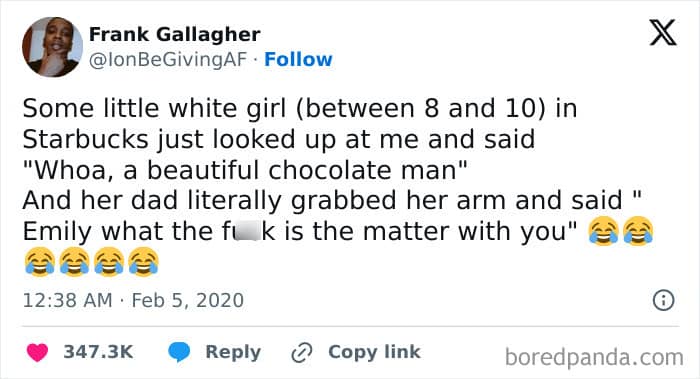Choose the Copy link text button
Viewport: 700px width, 379px height.
[x=374, y=352]
